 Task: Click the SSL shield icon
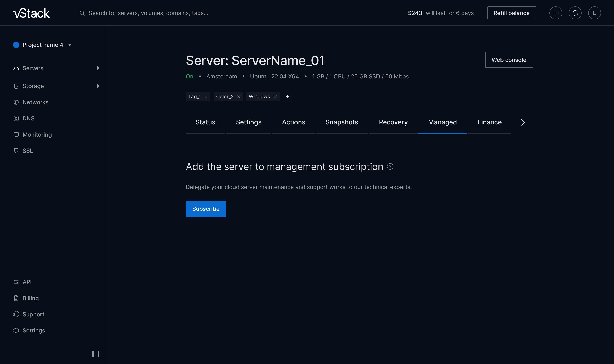(x=16, y=151)
